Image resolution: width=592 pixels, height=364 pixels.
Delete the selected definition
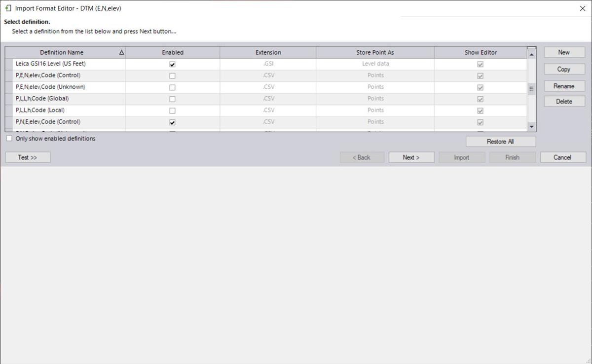coord(563,101)
